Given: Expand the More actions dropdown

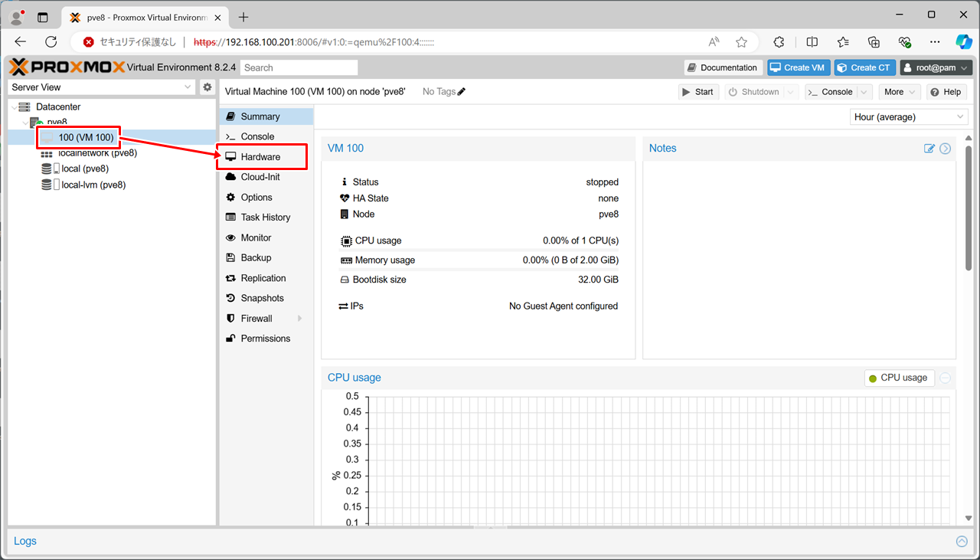Looking at the screenshot, I should coord(900,92).
